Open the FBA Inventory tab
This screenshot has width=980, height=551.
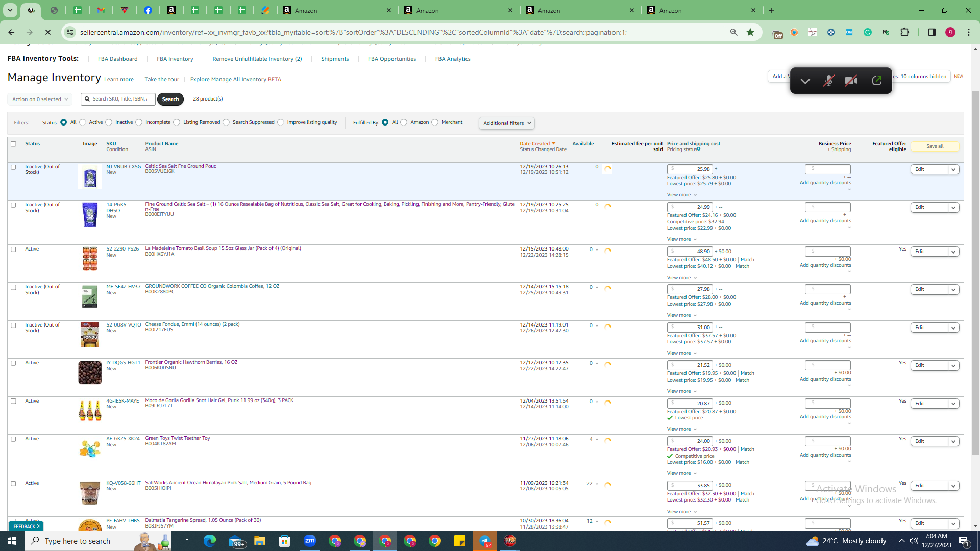175,59
